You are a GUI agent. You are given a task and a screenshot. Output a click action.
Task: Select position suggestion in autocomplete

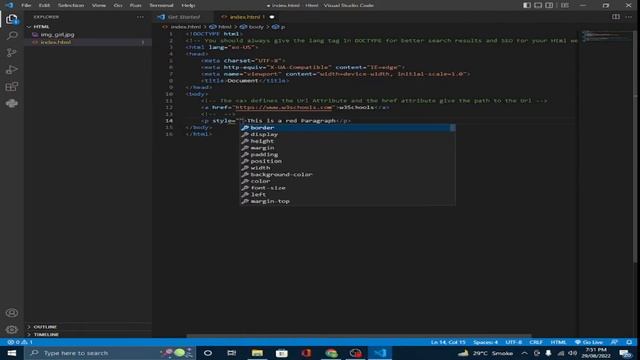click(347, 161)
